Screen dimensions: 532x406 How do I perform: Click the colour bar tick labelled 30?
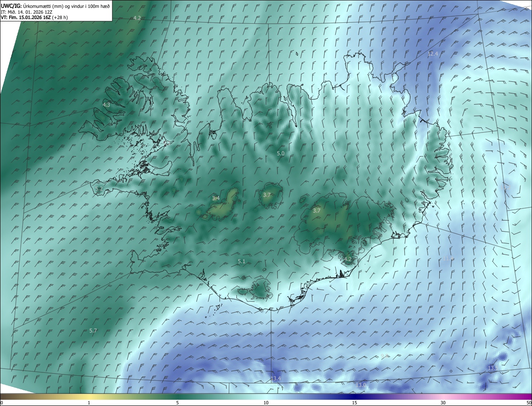(x=443, y=403)
